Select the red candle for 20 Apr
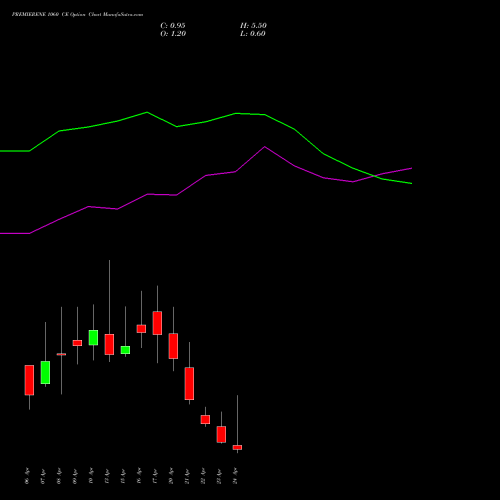 pos(173,346)
